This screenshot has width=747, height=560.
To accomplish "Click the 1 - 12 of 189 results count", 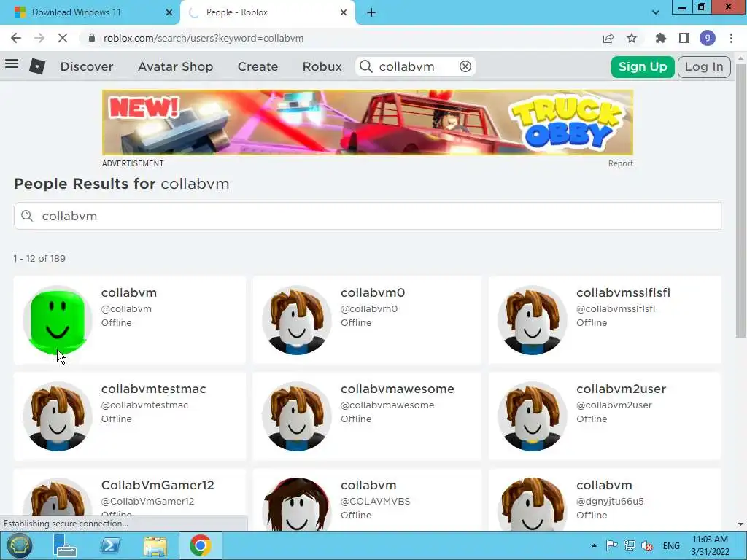I will point(39,258).
